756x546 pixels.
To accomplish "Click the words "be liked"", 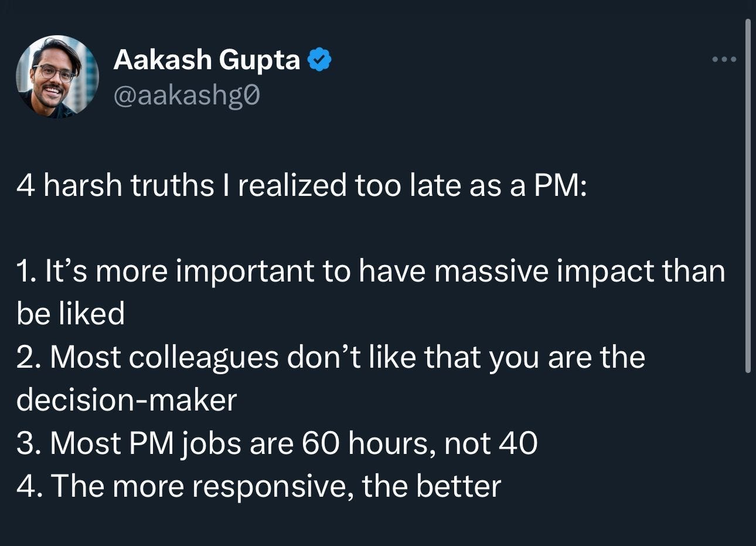I will (71, 314).
